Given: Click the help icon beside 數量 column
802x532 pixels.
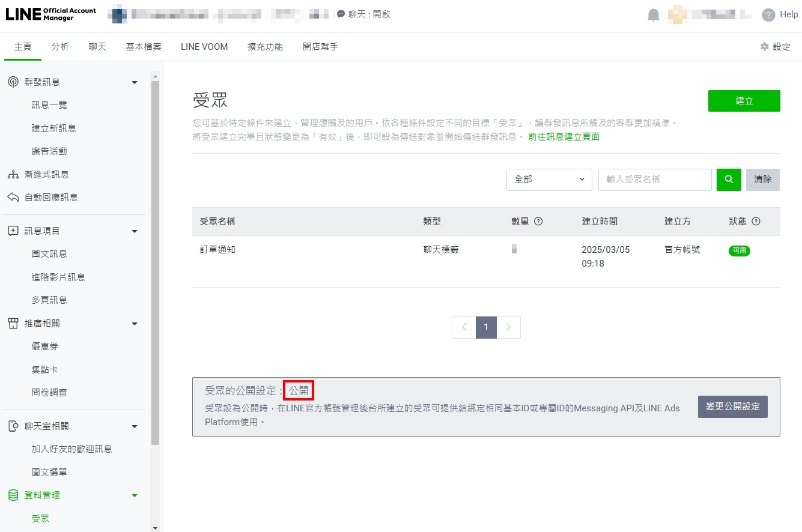Looking at the screenshot, I should click(538, 222).
